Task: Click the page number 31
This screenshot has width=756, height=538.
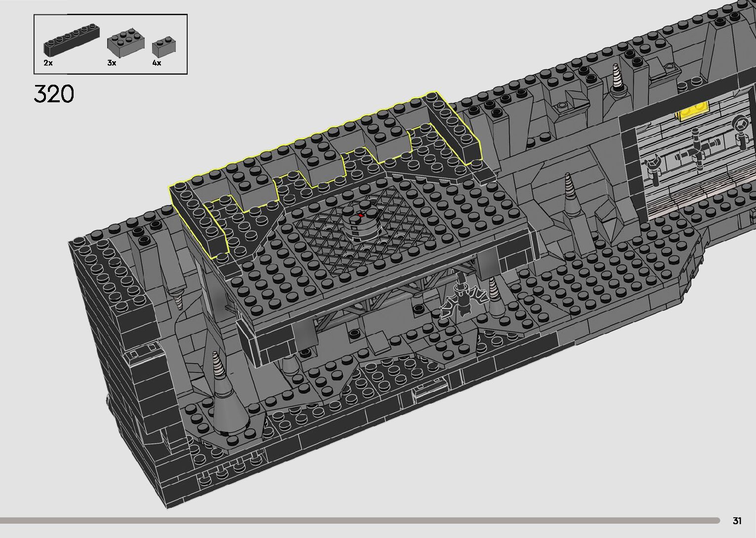Action: 737,521
